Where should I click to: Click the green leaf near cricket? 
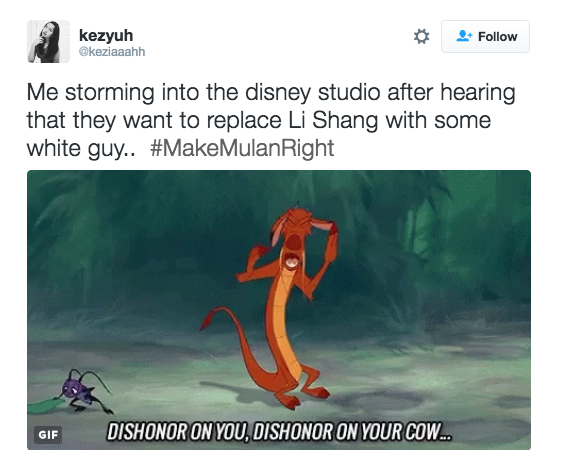pos(45,406)
